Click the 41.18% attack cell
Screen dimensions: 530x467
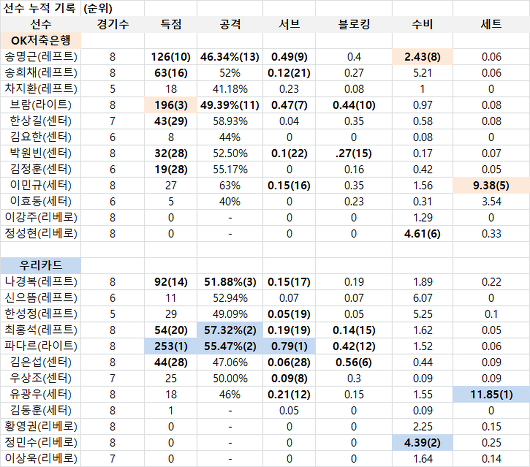pos(230,89)
